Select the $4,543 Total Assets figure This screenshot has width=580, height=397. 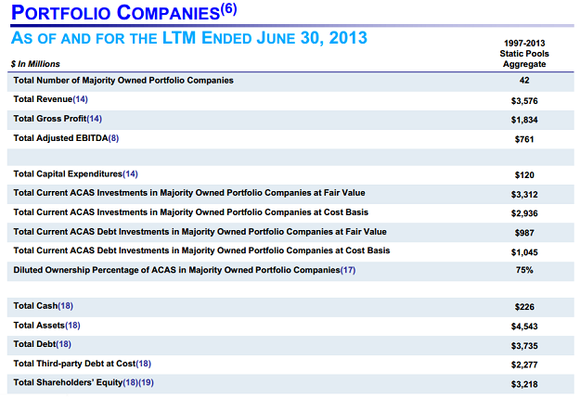(x=524, y=326)
